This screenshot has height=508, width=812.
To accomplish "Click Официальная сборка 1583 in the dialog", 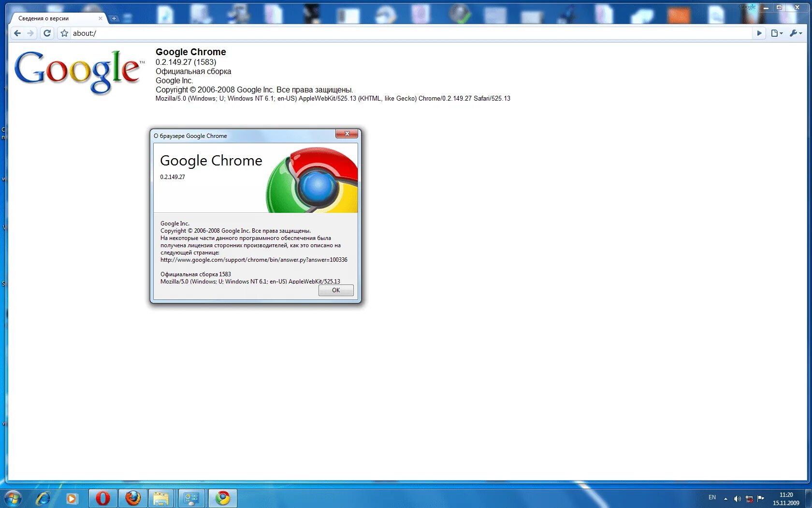I will pyautogui.click(x=196, y=274).
